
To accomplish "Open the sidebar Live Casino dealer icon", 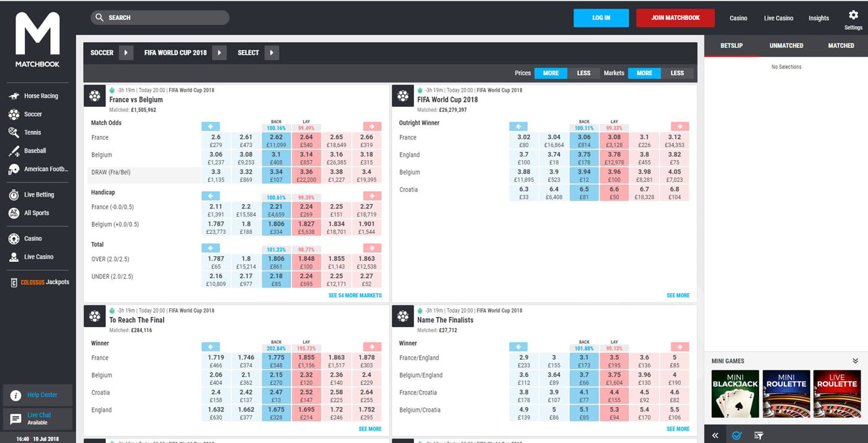I will coord(14,257).
